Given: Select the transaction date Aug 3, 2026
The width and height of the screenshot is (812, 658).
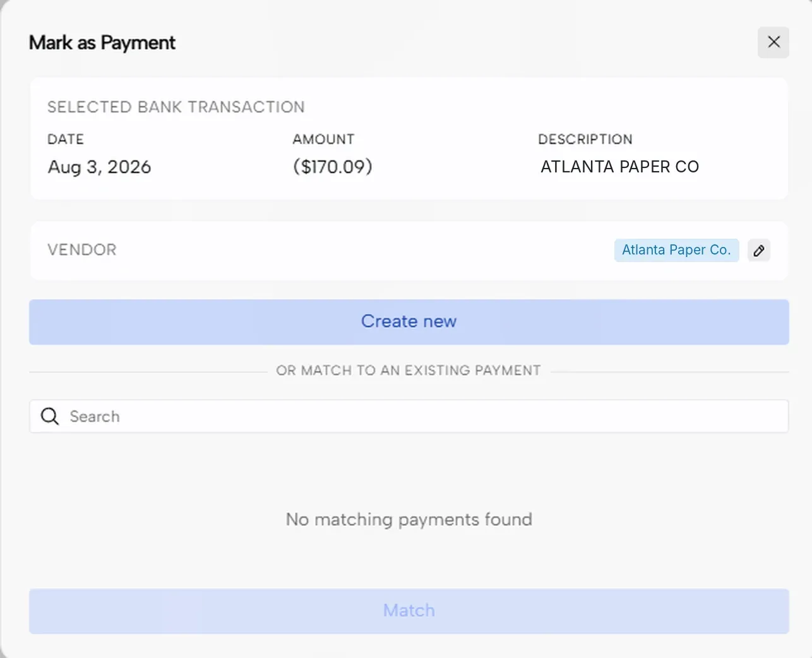Looking at the screenshot, I should (x=100, y=167).
